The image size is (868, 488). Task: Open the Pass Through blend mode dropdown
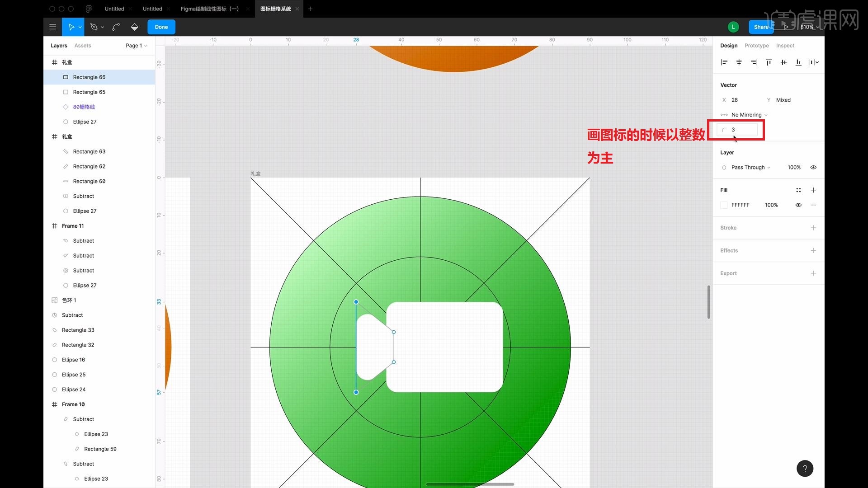click(x=750, y=167)
